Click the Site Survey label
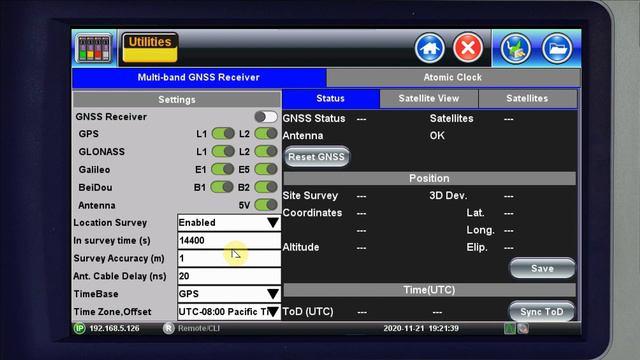Image resolution: width=640 pixels, height=360 pixels. 310,196
